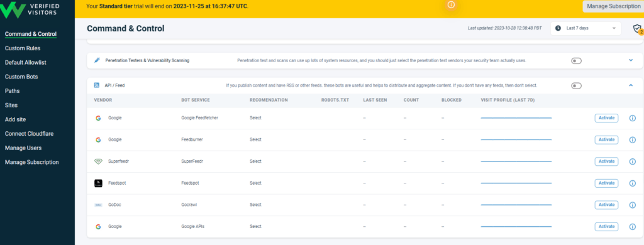Click the info icon in yellow banner
Screen dimensions: 644x245
tap(451, 4)
